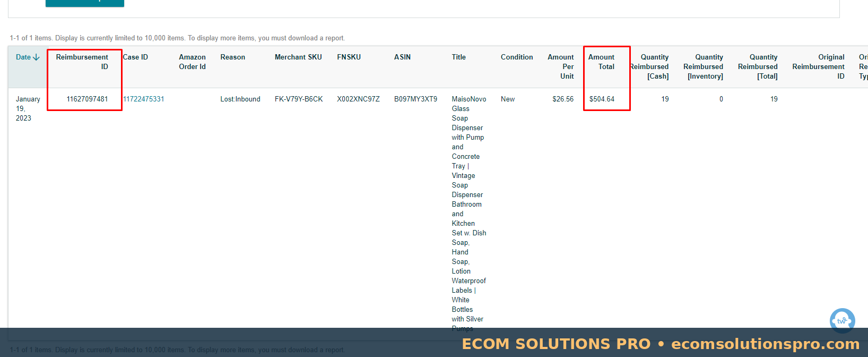Open the chat widget bubble icon
Viewport: 868px width, 357px height.
pyautogui.click(x=842, y=321)
